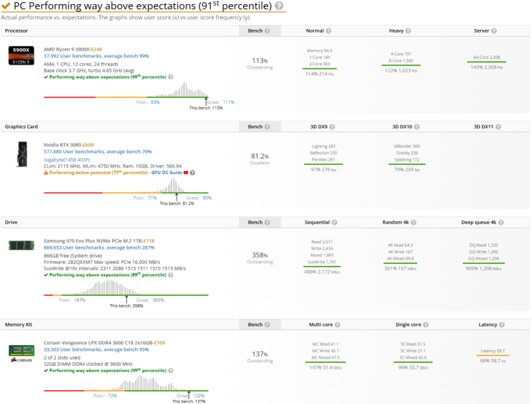Click help icon next to PC percentile title
Image resolution: width=532 pixels, height=404 pixels.
[279, 6]
